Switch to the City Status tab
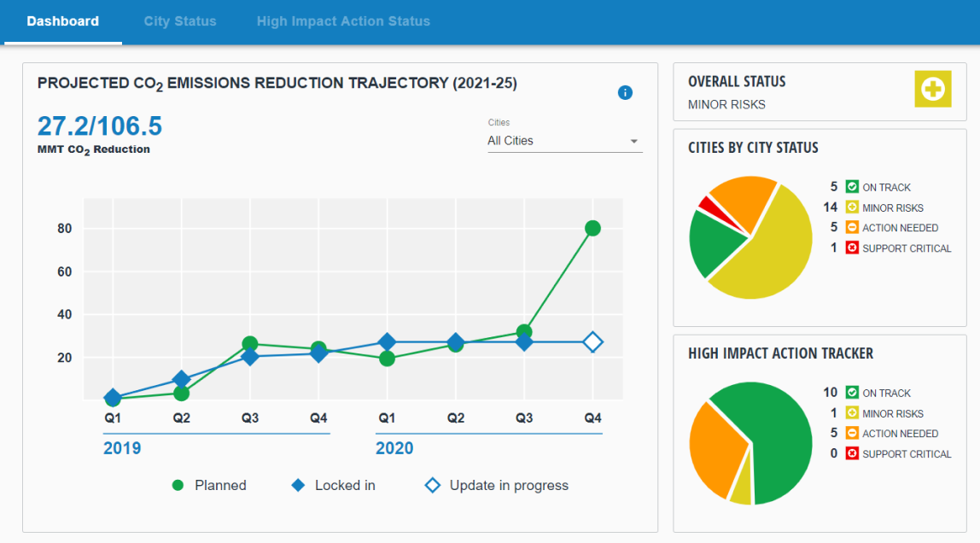 pos(179,21)
